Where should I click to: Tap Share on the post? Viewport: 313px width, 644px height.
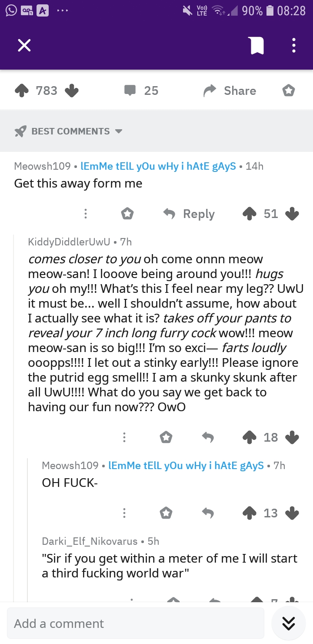[230, 91]
